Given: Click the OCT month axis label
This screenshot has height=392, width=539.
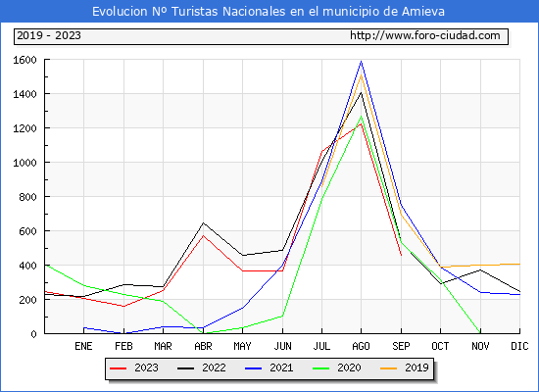Looking at the screenshot, I should pyautogui.click(x=440, y=346).
